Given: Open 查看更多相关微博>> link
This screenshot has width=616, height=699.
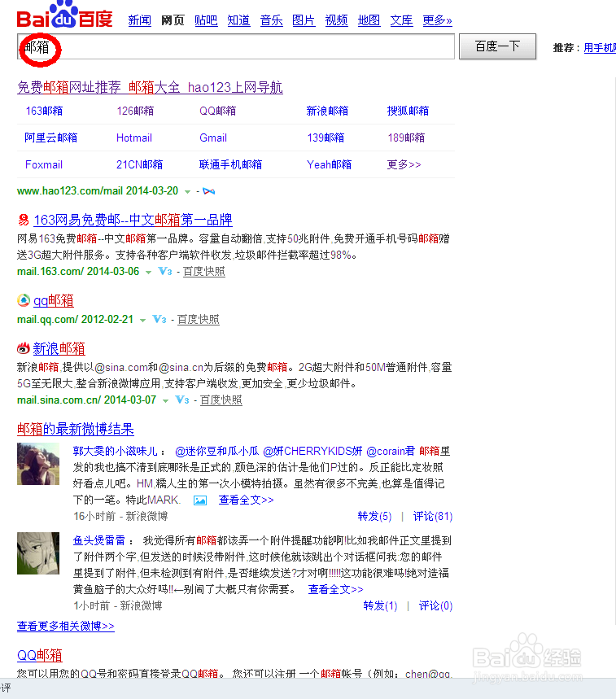Looking at the screenshot, I should pyautogui.click(x=66, y=627).
